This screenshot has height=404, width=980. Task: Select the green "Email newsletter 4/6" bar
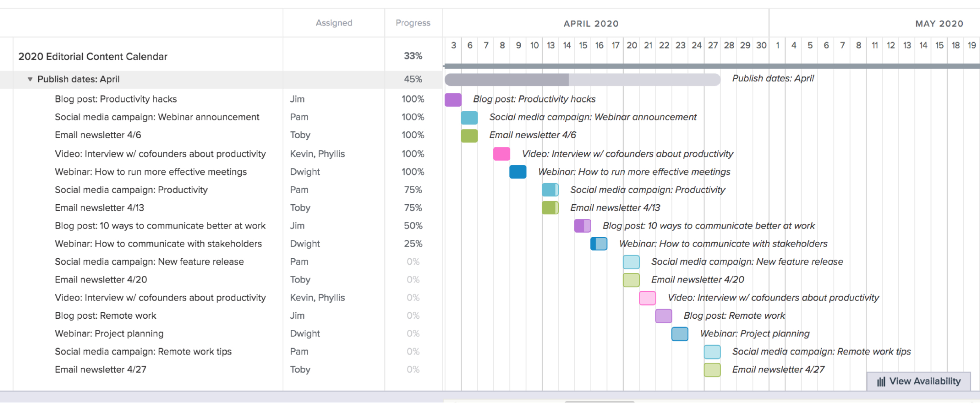(x=469, y=135)
